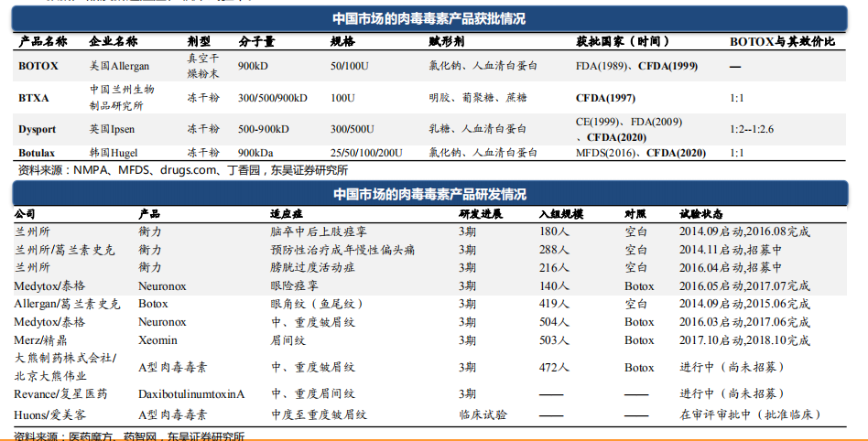
Task: Select the 兰州所/葛兰素史克 company cell
Action: pyautogui.click(x=65, y=250)
